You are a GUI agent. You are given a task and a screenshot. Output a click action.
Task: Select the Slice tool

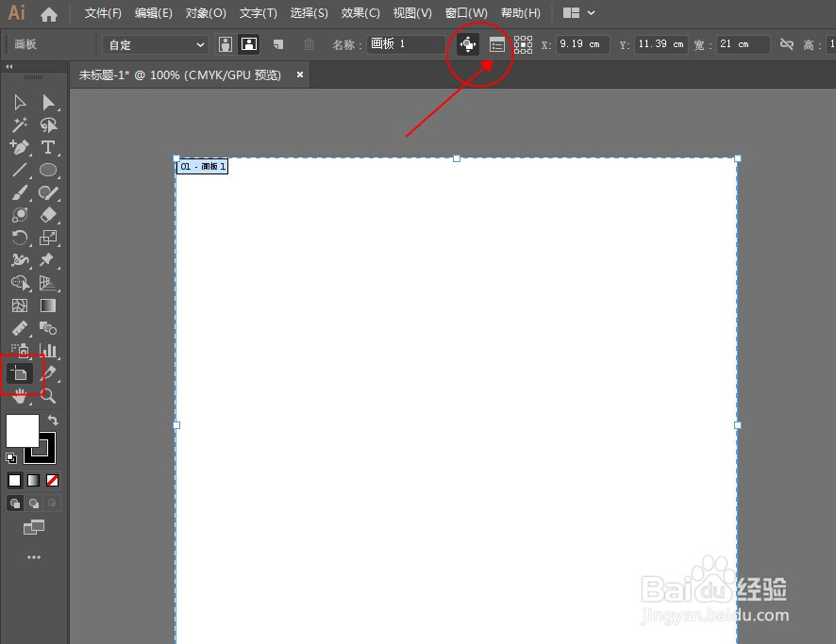pos(48,373)
